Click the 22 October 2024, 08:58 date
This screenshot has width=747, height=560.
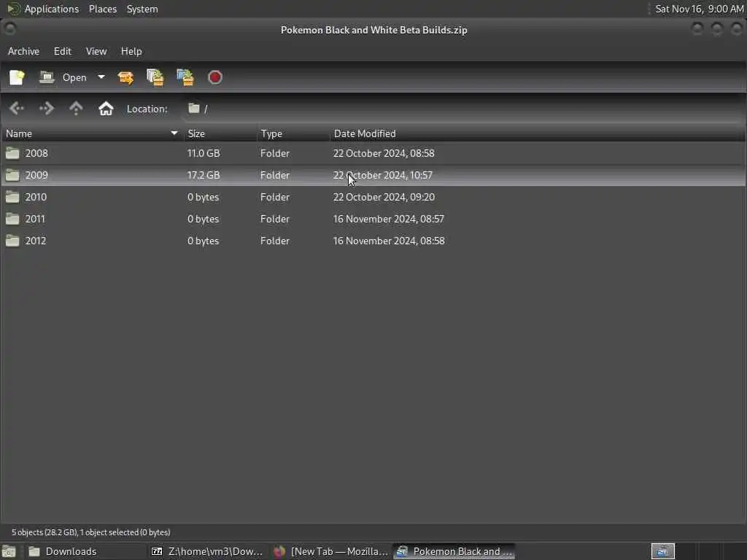[384, 153]
